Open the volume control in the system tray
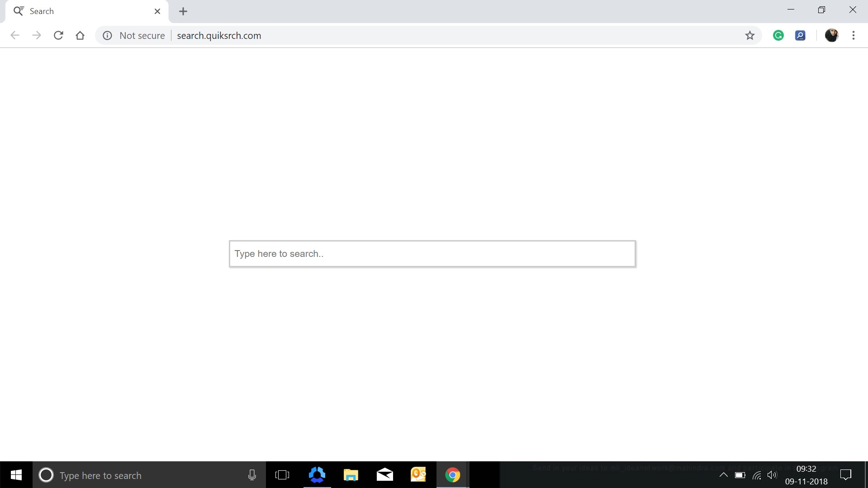The image size is (868, 488). coord(773,475)
